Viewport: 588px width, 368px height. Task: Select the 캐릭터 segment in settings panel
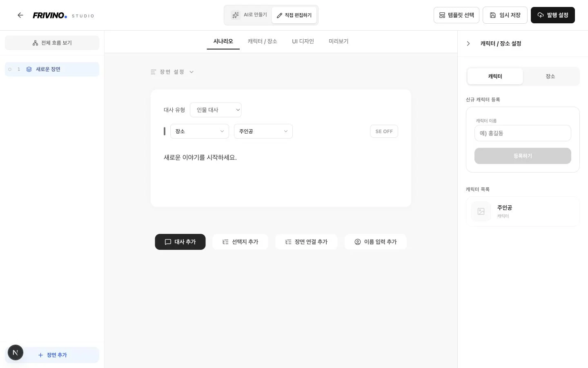click(x=495, y=76)
